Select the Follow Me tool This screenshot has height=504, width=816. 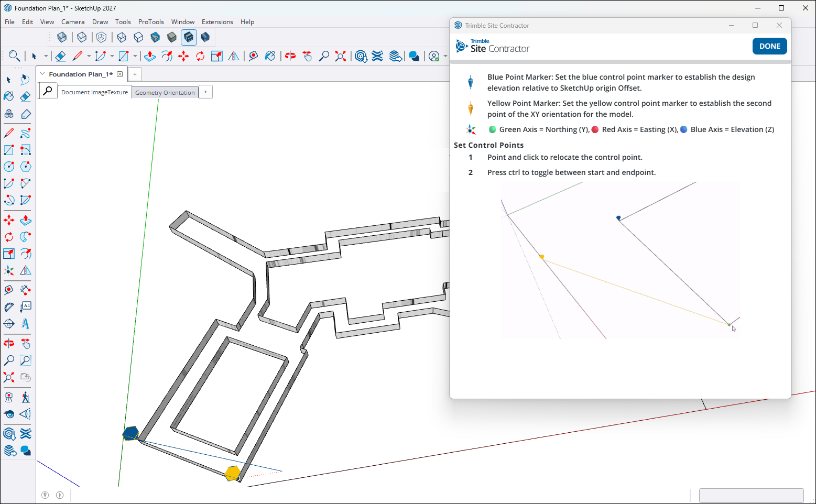[25, 237]
